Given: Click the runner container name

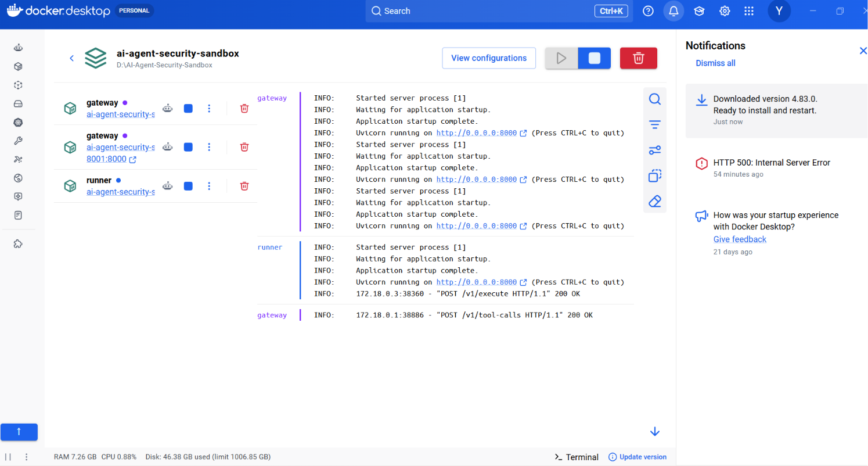Looking at the screenshot, I should pos(99,180).
